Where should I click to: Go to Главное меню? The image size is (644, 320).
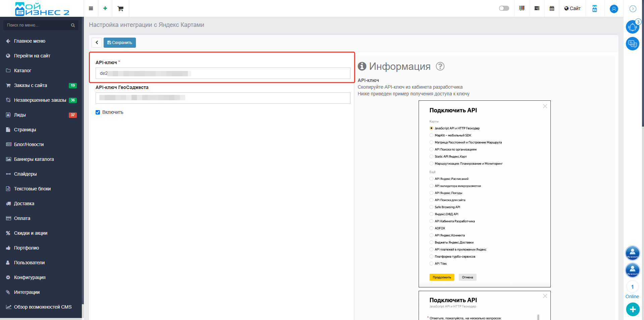[41, 41]
